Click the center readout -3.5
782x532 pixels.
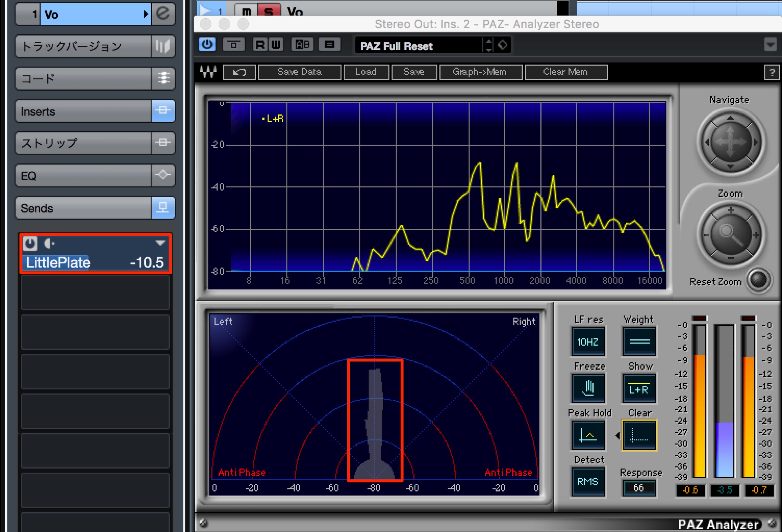click(724, 490)
